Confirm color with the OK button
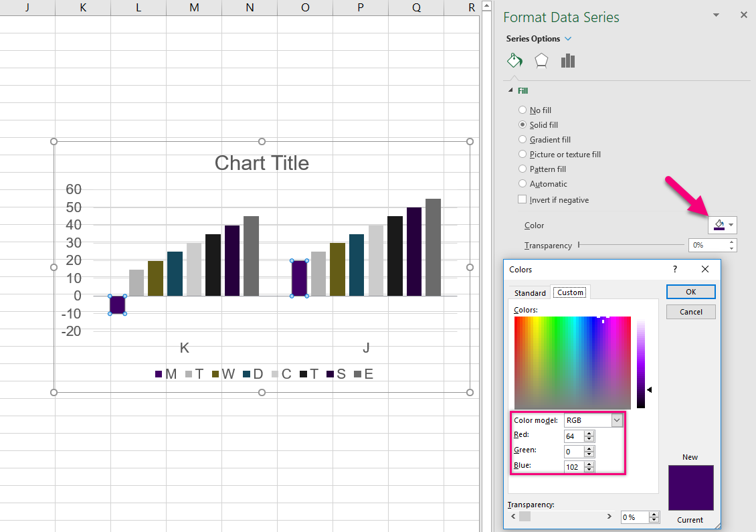The height and width of the screenshot is (532, 756). (690, 292)
